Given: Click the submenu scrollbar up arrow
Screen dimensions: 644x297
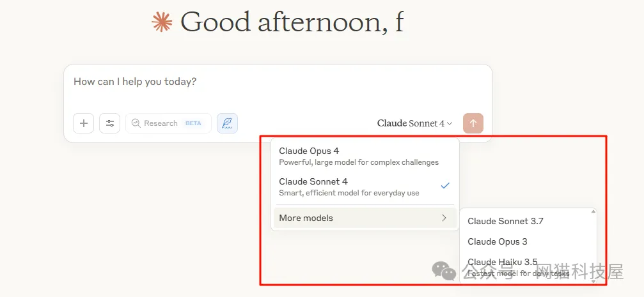Looking at the screenshot, I should pyautogui.click(x=593, y=211).
